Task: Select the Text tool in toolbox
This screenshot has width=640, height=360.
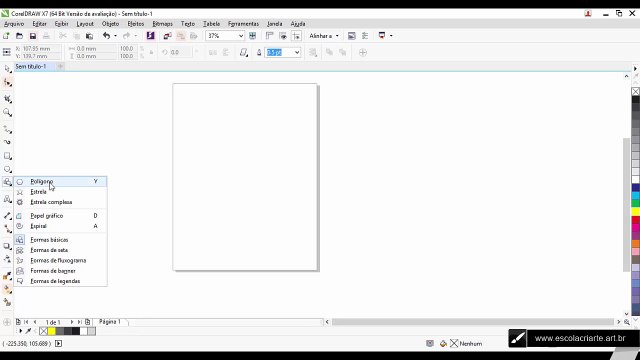Action: pyautogui.click(x=7, y=199)
